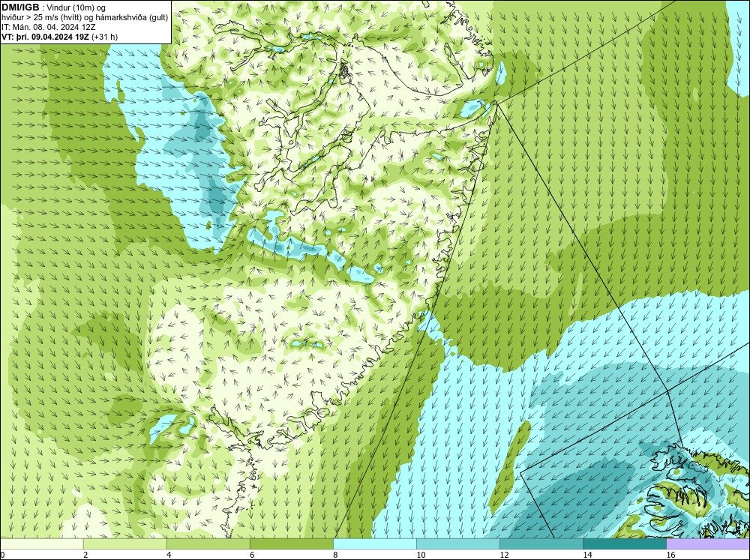Click the 0–2 m/s legend color swatch

(42, 544)
